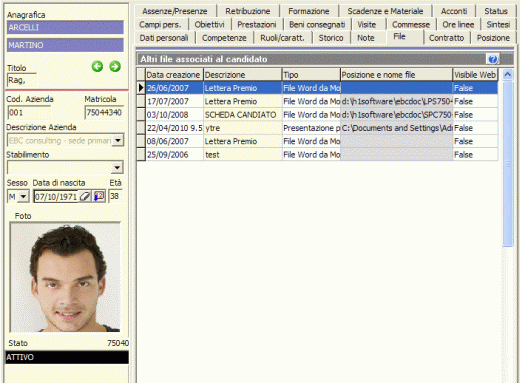The height and width of the screenshot is (383, 520).
Task: Sort by Descrizione column header
Action: coord(242,75)
